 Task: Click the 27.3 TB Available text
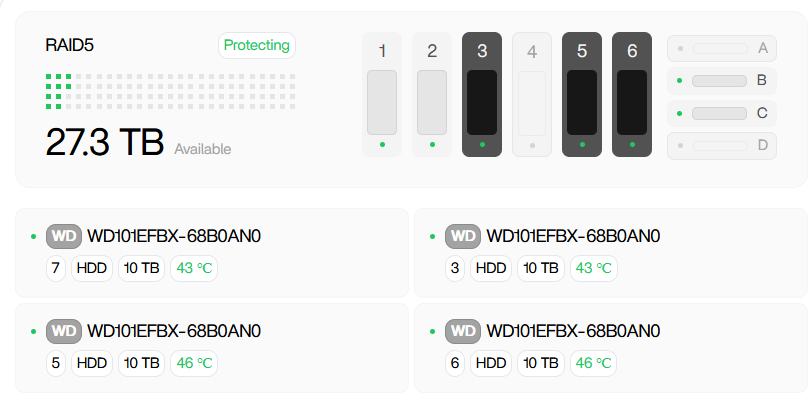(138, 143)
